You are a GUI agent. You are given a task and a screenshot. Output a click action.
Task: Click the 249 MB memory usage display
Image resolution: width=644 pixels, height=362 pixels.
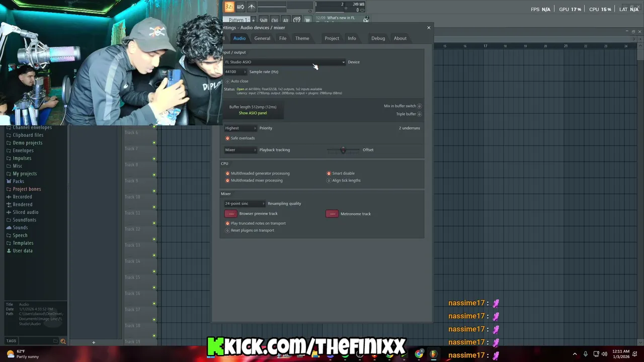pyautogui.click(x=358, y=5)
